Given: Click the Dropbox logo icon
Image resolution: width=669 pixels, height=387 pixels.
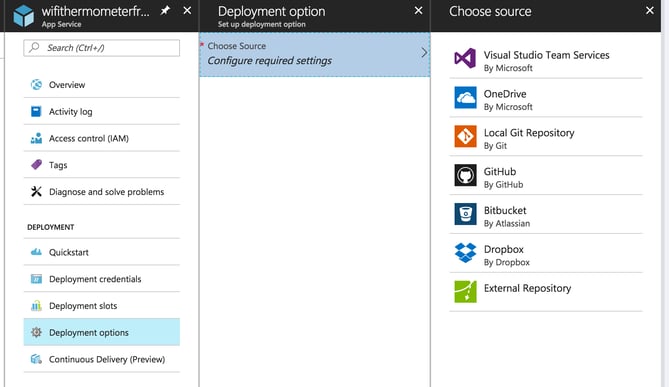Looking at the screenshot, I should click(465, 253).
